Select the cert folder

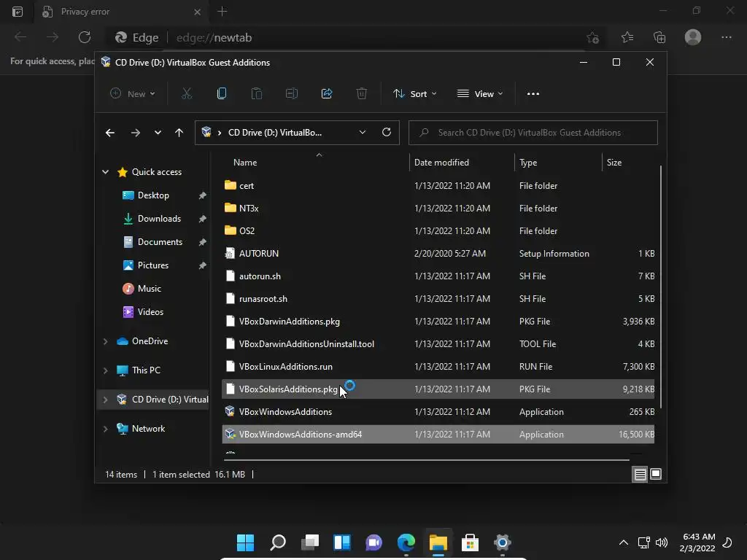pyautogui.click(x=438, y=186)
